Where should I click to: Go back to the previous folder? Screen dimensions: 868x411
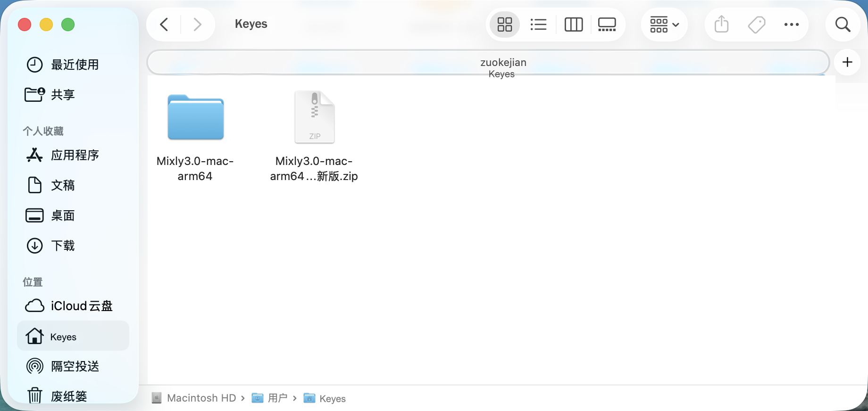(164, 24)
